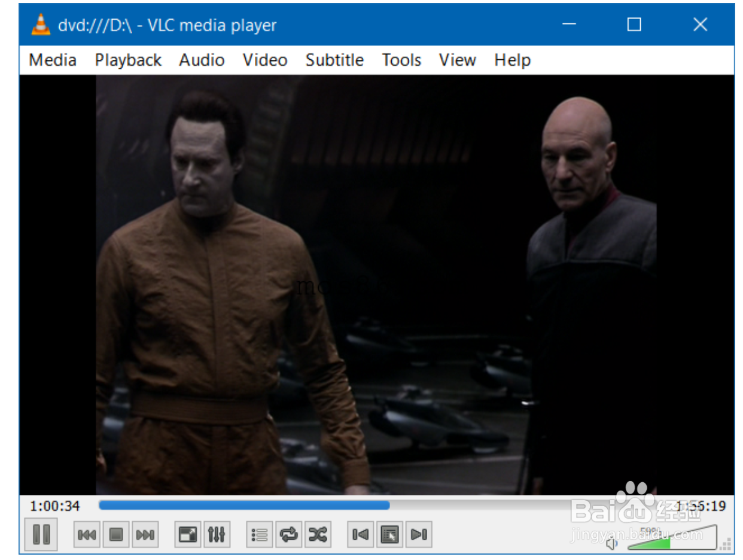Maximize the VLC window
743x560 pixels.
(634, 25)
